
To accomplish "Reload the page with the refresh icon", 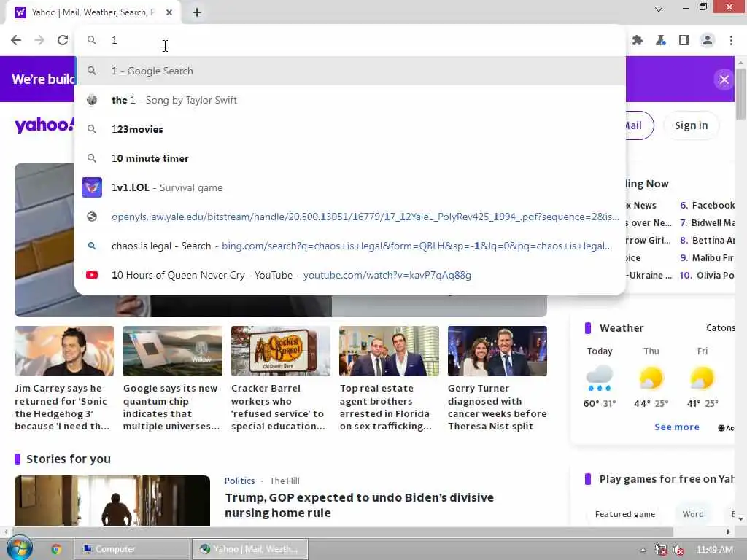I will tap(63, 40).
